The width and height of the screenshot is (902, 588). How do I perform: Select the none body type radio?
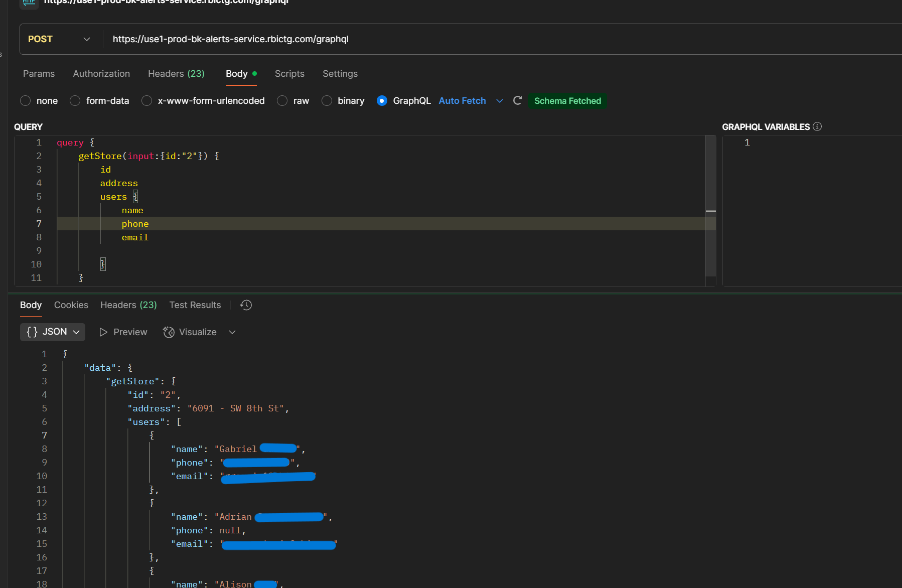click(x=26, y=101)
